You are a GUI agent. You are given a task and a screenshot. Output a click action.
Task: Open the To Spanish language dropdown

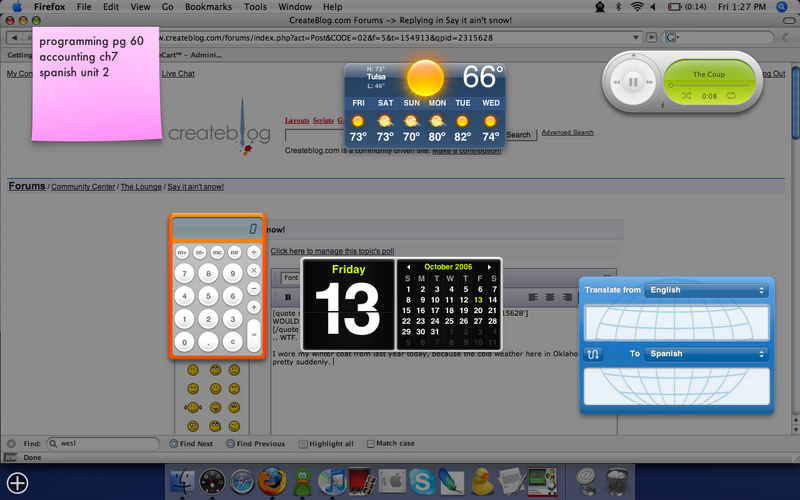706,354
